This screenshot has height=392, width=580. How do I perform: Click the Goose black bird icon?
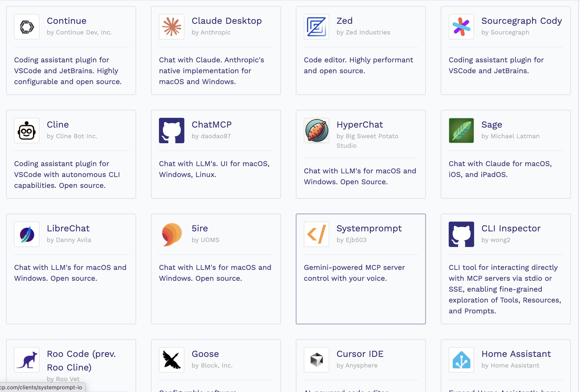tap(171, 360)
